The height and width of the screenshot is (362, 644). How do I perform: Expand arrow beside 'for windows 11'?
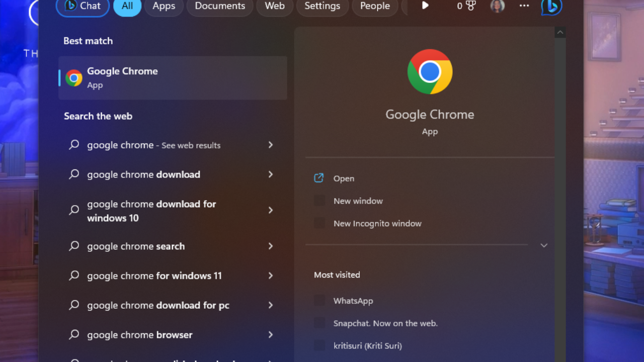pyautogui.click(x=271, y=276)
